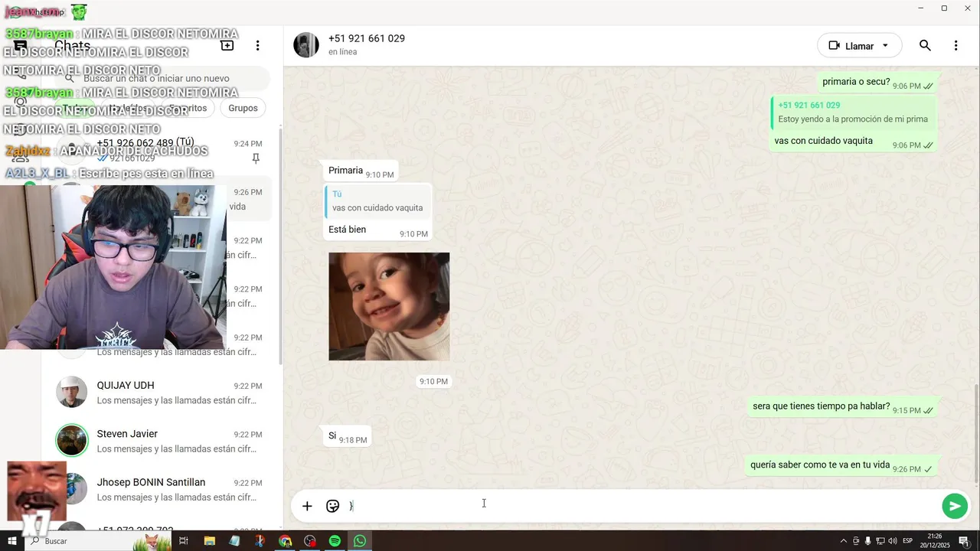
Task: Open Spotify from the taskbar
Action: tap(335, 541)
